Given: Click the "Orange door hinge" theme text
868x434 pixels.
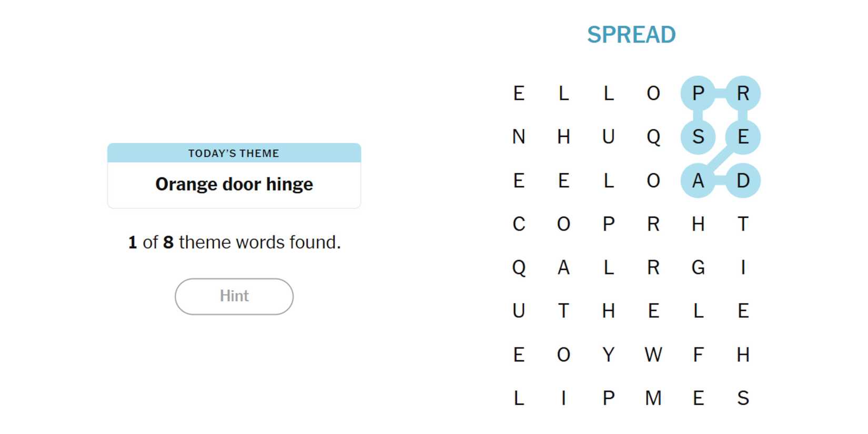Looking at the screenshot, I should [x=234, y=184].
